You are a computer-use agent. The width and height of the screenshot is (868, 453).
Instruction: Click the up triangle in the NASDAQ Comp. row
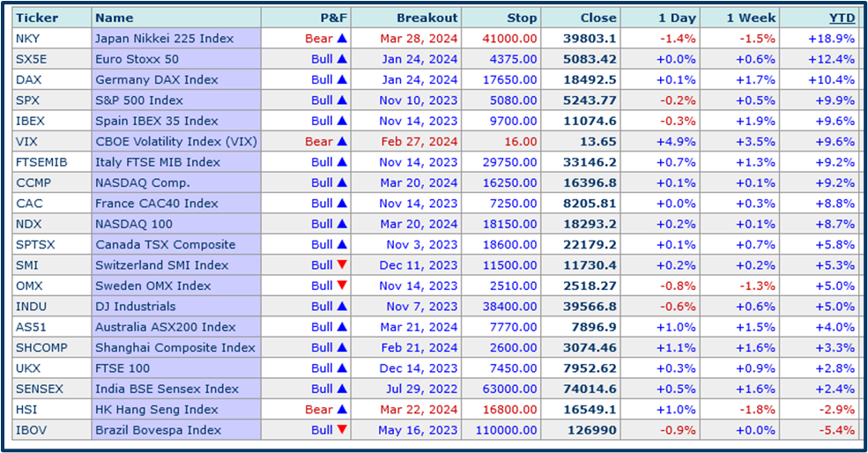tap(342, 182)
